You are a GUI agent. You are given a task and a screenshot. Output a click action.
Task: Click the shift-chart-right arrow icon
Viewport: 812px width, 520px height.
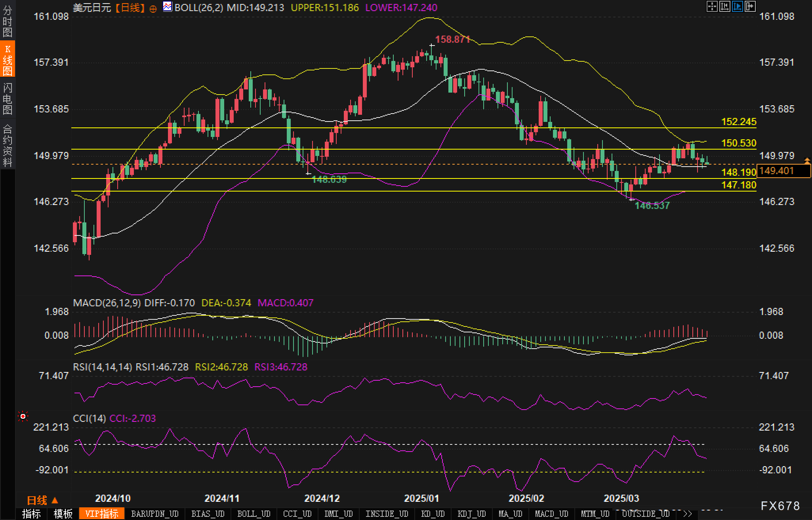point(750,6)
